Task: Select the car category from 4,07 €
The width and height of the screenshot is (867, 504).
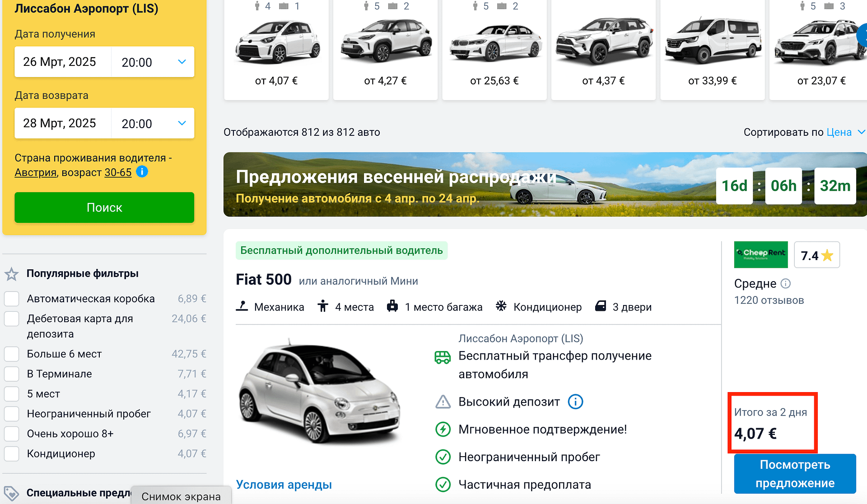Action: pyautogui.click(x=276, y=50)
